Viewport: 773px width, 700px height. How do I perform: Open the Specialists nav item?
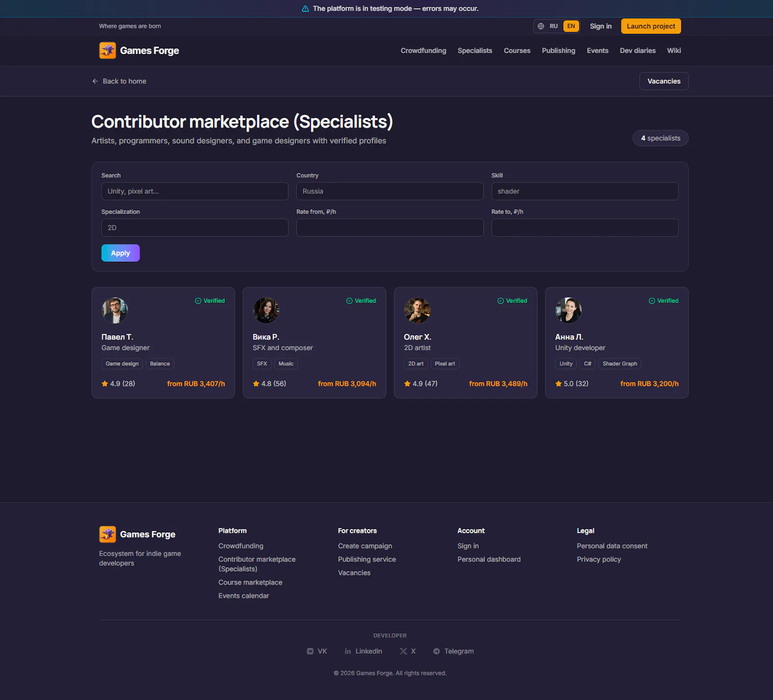475,51
